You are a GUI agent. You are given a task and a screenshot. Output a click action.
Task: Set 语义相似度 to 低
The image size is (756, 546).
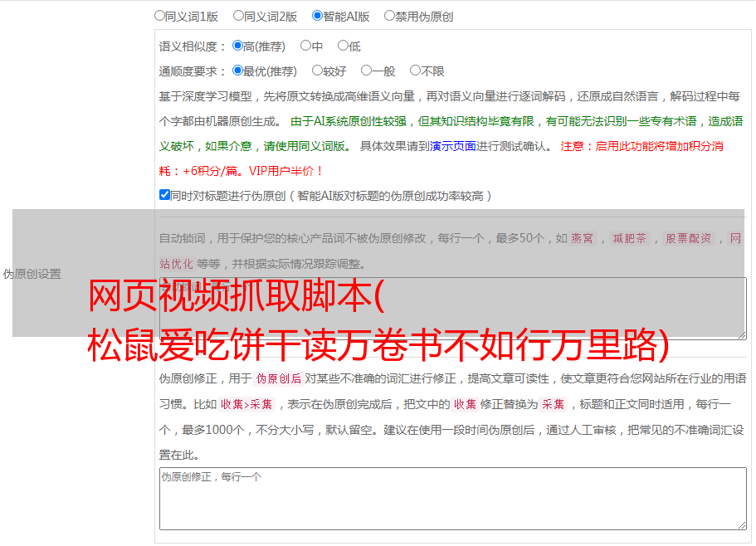(x=344, y=46)
